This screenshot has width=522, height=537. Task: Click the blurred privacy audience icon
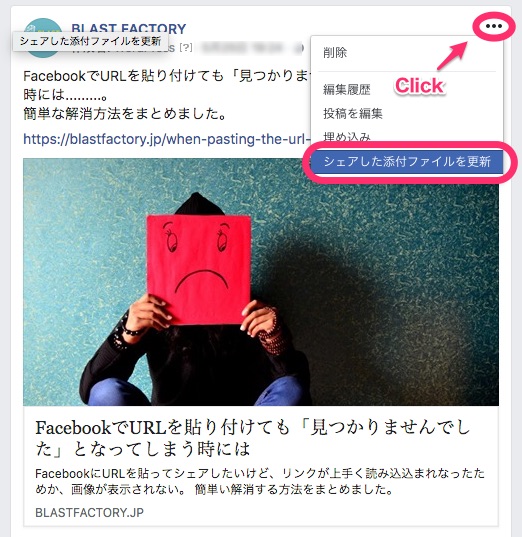click(299, 48)
